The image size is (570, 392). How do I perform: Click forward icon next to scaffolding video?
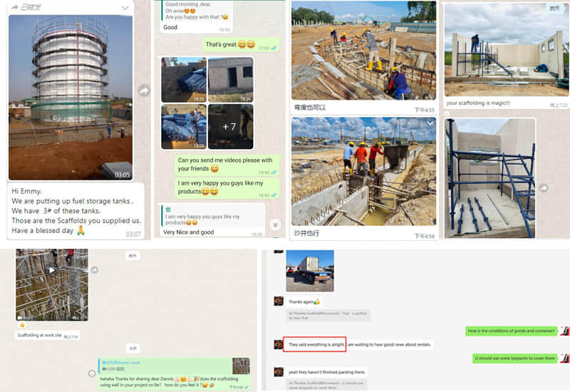(94, 270)
